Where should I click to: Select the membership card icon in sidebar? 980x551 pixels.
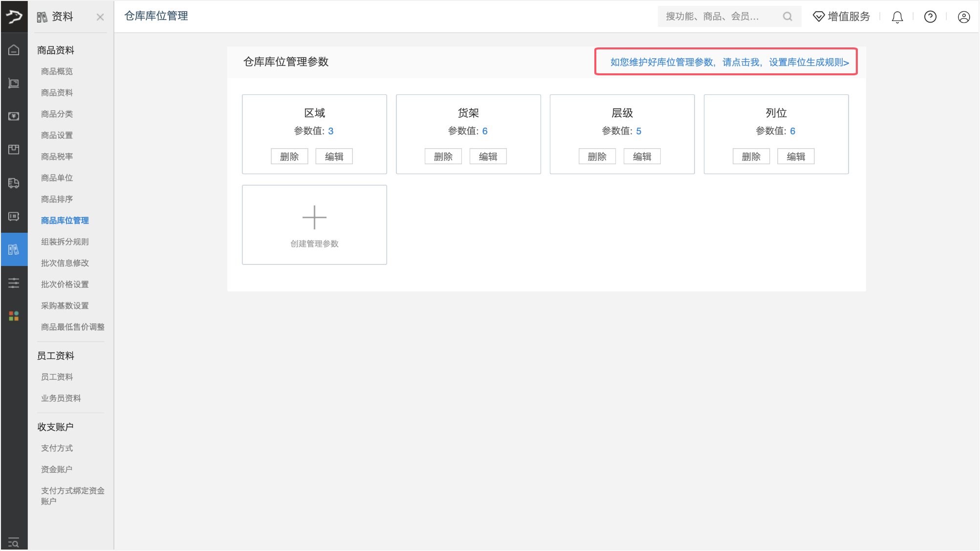(x=14, y=217)
